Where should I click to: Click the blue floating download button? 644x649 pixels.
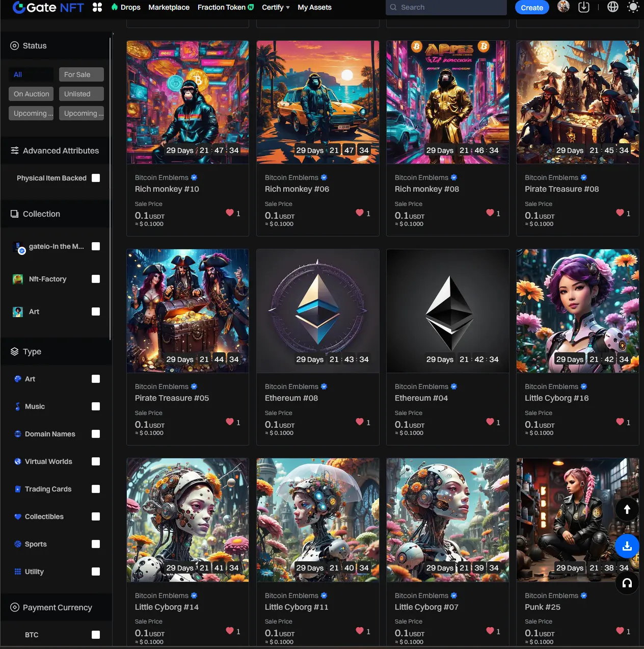[x=627, y=546]
